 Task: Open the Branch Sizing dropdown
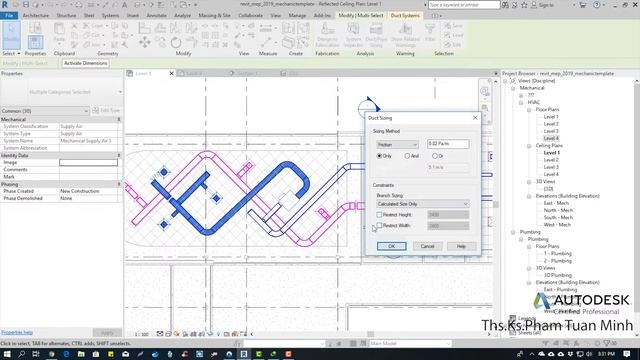click(422, 204)
